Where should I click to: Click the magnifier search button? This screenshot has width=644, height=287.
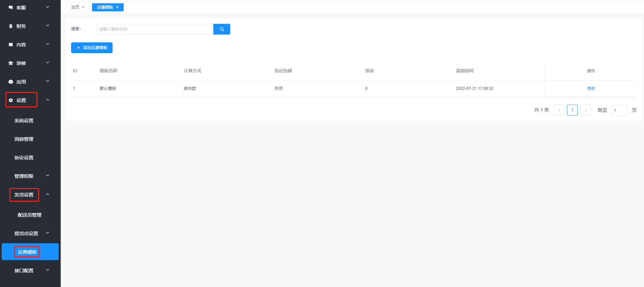pos(222,29)
